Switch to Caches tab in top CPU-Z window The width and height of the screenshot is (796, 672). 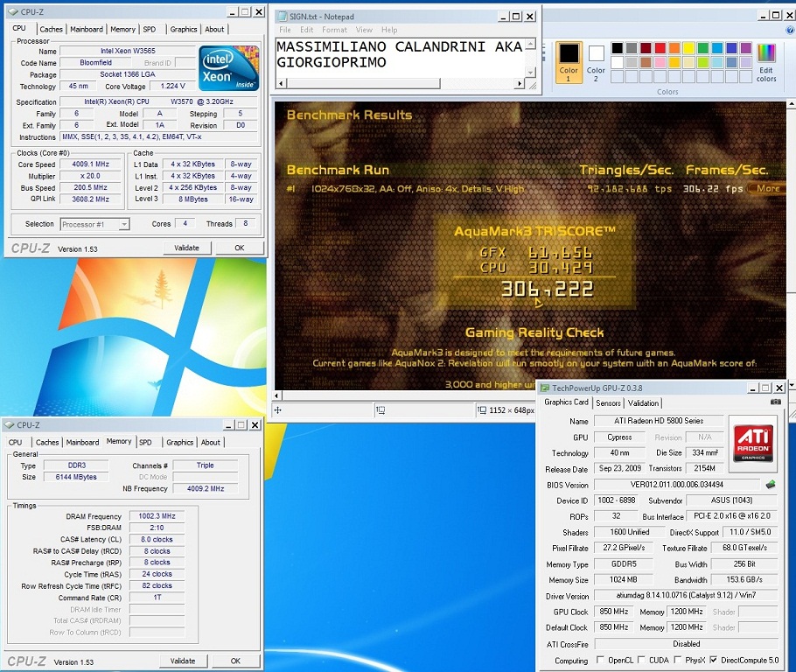click(x=52, y=30)
